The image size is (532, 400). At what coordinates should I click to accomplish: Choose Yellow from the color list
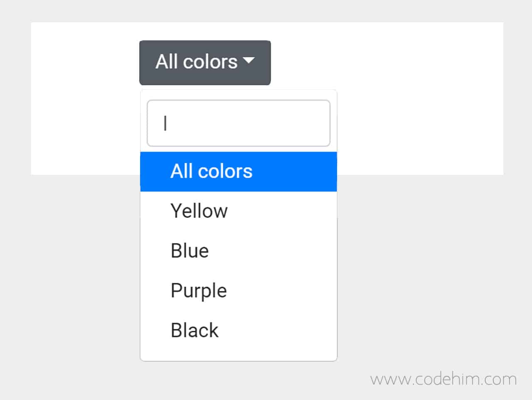199,211
